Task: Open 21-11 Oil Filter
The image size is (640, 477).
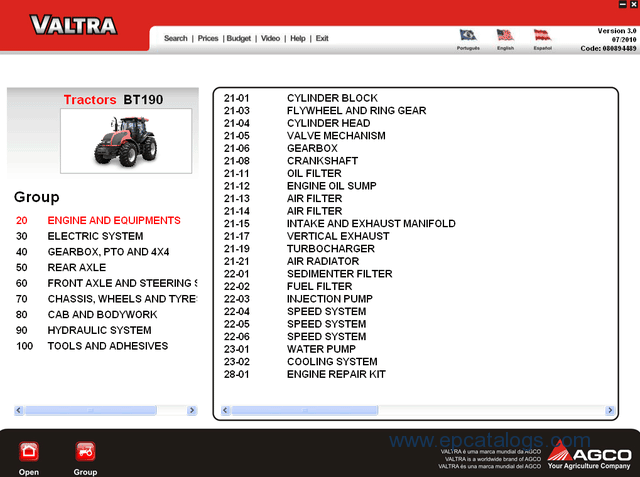Action: pyautogui.click(x=282, y=173)
